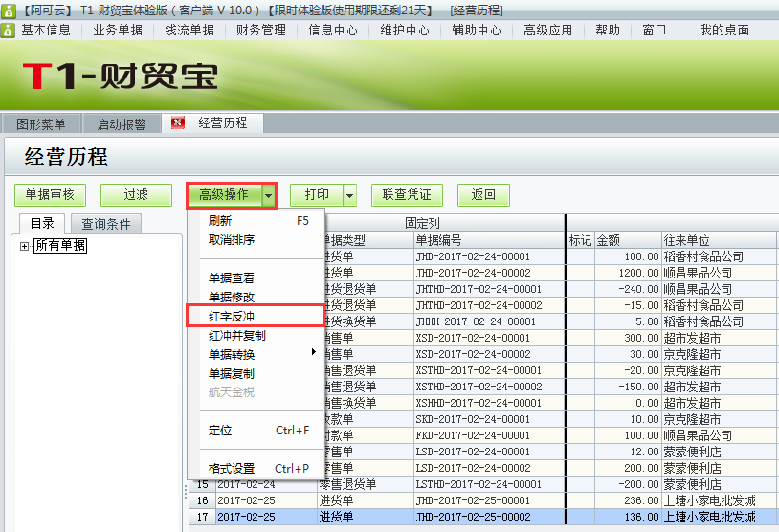Click amount 236.00 in row 16
779x532 pixels.
click(x=628, y=500)
